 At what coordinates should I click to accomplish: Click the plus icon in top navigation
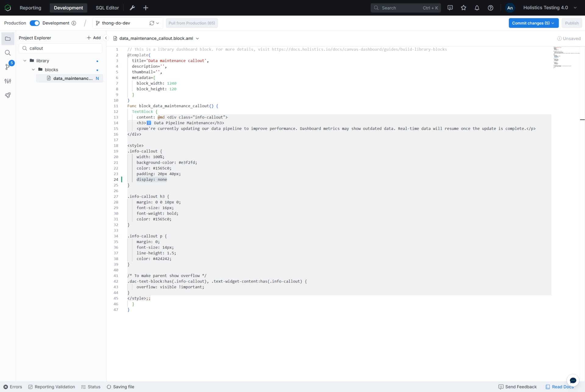146,8
